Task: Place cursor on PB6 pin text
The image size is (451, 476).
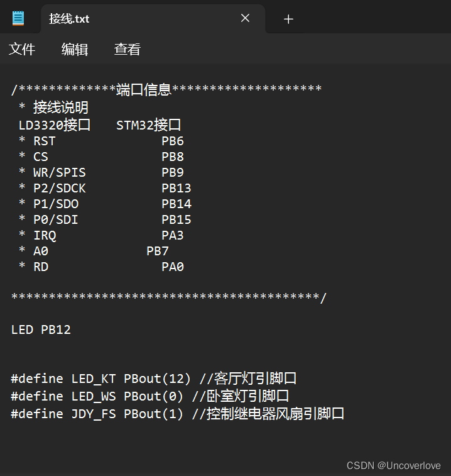Action: [173, 141]
